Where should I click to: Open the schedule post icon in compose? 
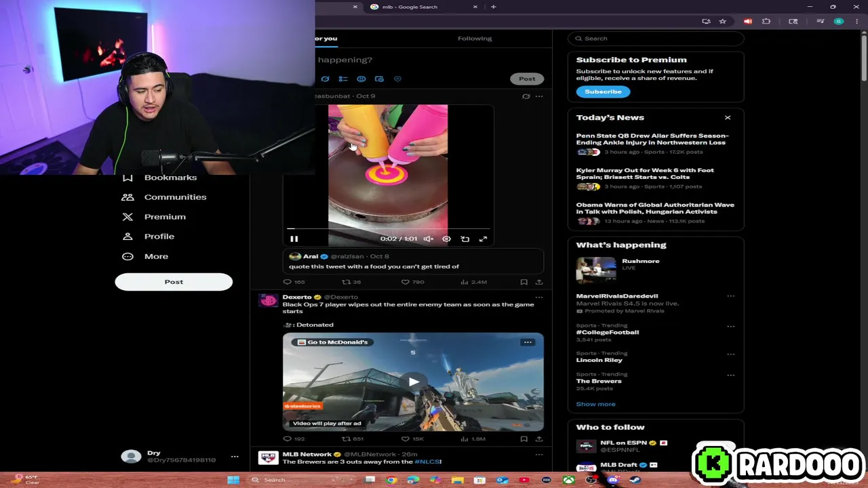coord(379,79)
